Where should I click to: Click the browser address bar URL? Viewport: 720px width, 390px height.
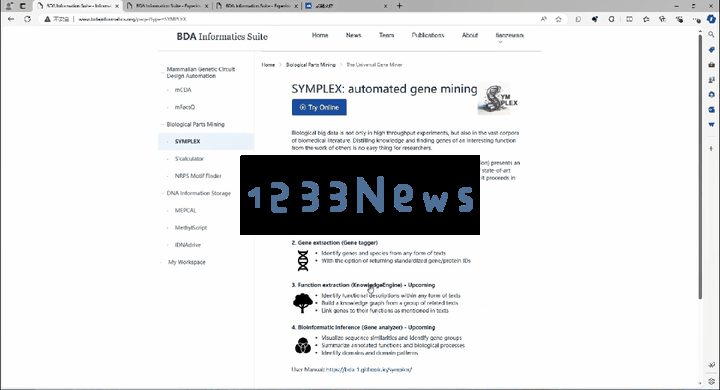[x=132, y=19]
